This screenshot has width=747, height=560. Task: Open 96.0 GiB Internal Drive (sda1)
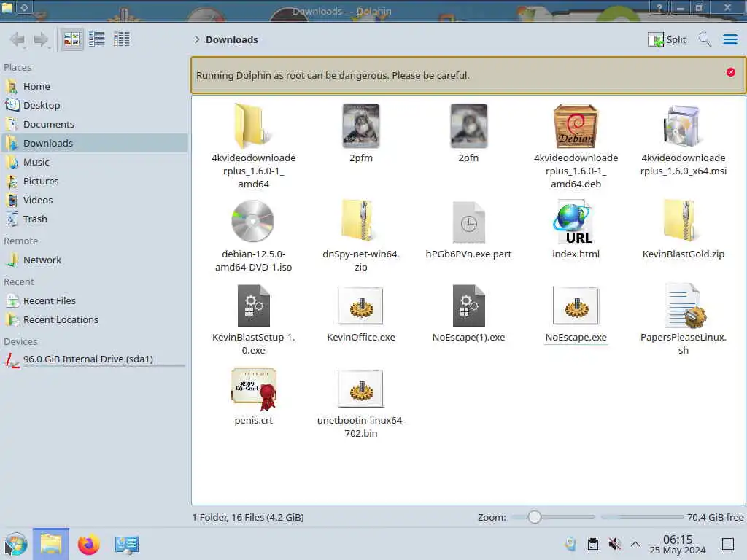coord(94,359)
